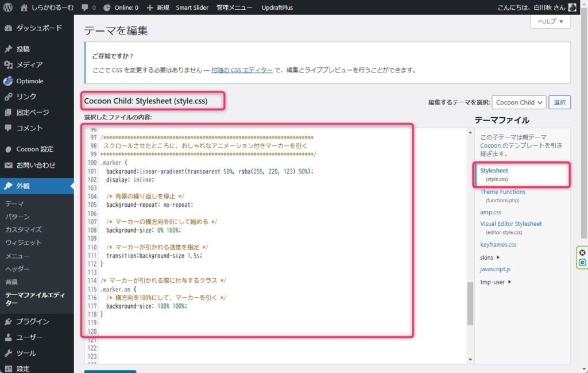Open the 投稿 pin menu item
This screenshot has height=373, width=588.
point(23,49)
